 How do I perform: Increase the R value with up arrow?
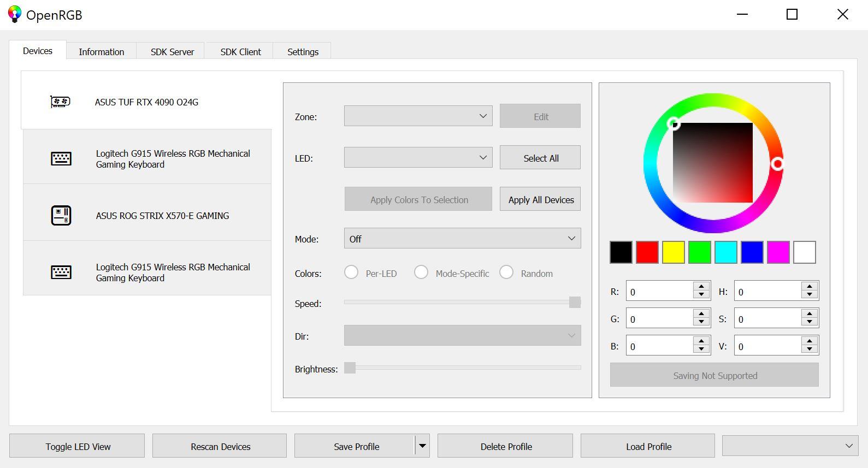pyautogui.click(x=701, y=286)
